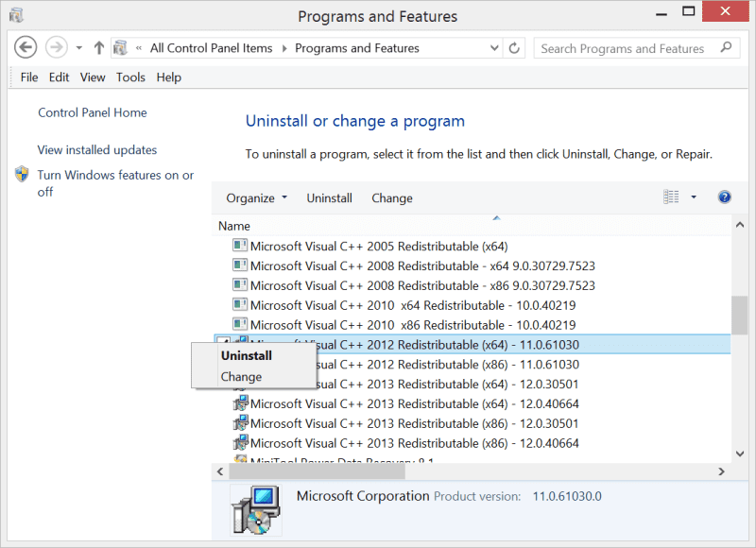Viewport: 756px width, 548px height.
Task: Click icon of Visual C++ 2013 (x64) 12.0.40664
Action: pos(241,402)
